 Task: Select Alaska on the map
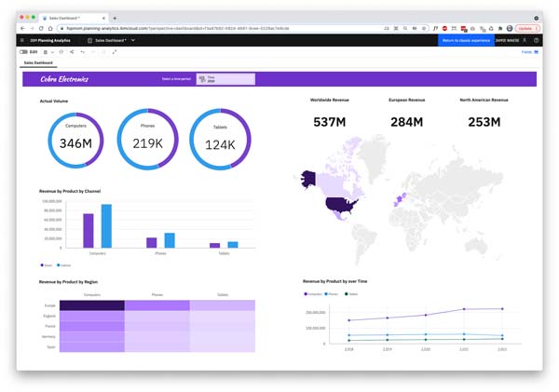coord(308,179)
